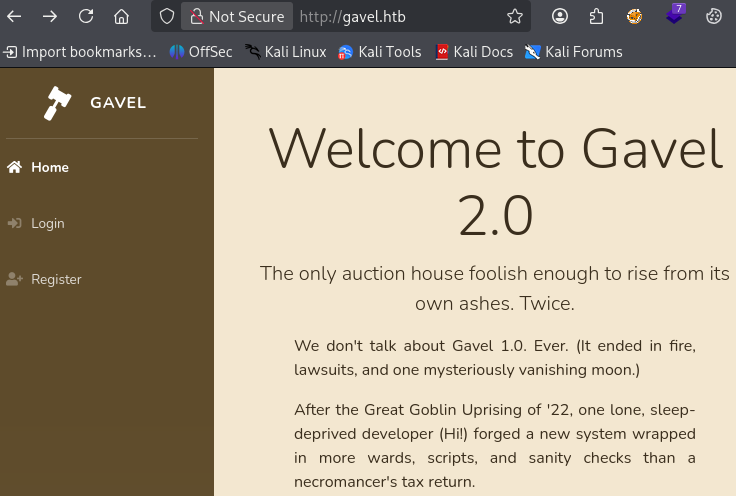Open the OffSec bookmark
This screenshot has height=496, width=736.
(x=201, y=52)
